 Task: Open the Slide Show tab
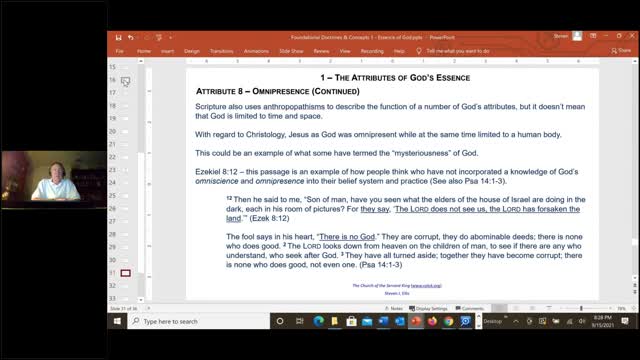291,51
